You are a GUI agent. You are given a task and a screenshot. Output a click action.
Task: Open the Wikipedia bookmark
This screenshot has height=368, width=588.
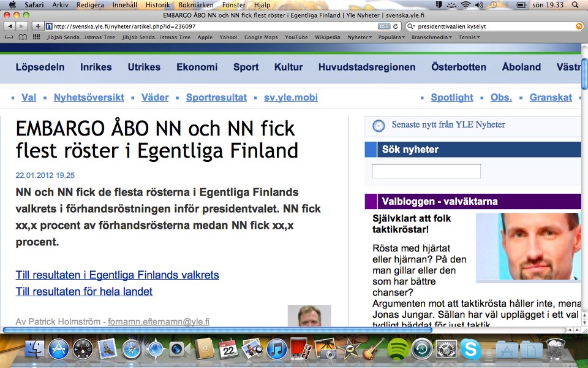[327, 37]
